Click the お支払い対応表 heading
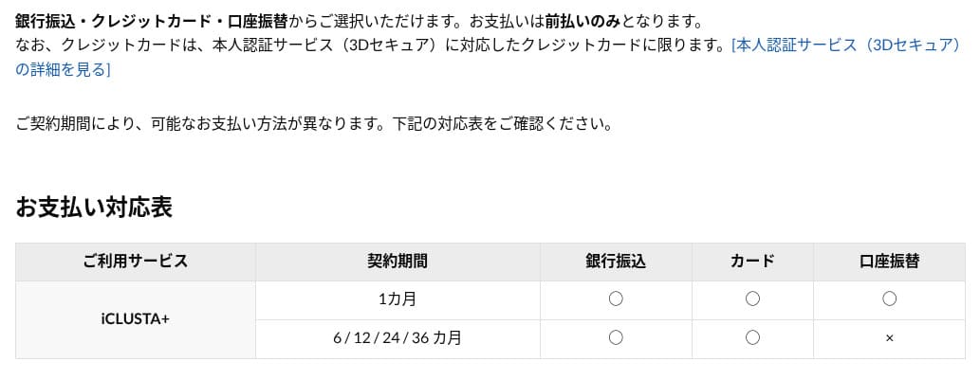The width and height of the screenshot is (980, 380). tap(94, 208)
